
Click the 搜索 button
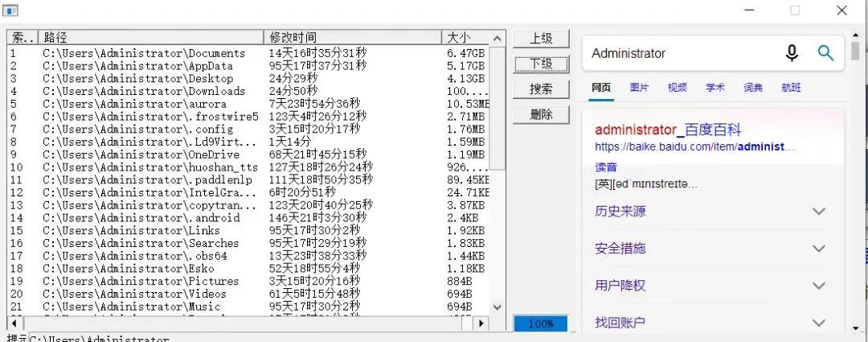coord(541,89)
